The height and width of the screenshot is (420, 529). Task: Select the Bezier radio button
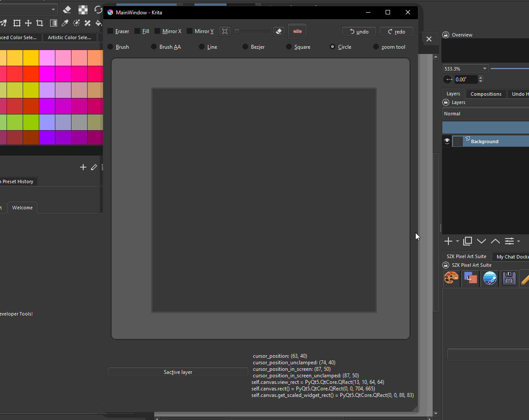pyautogui.click(x=254, y=47)
